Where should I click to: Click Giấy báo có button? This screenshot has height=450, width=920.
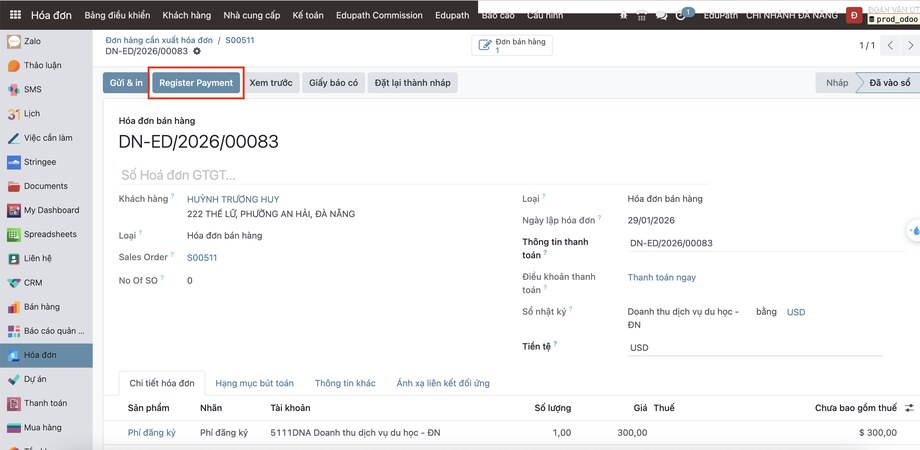pos(334,83)
